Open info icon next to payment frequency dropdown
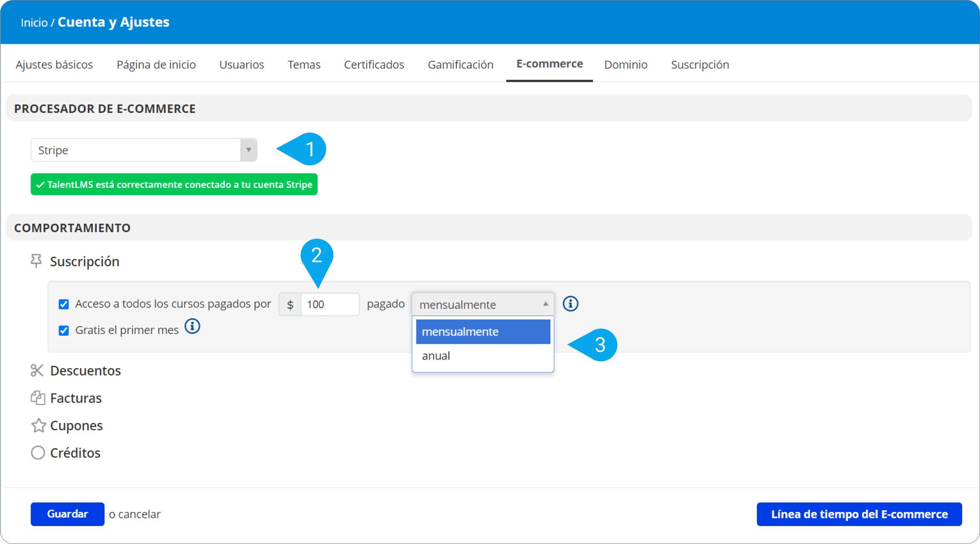 click(570, 304)
